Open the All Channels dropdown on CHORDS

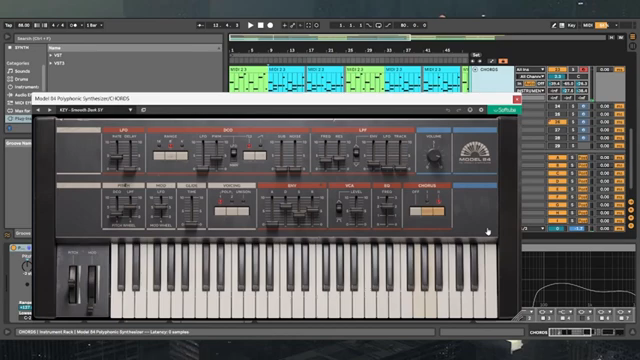tap(530, 77)
